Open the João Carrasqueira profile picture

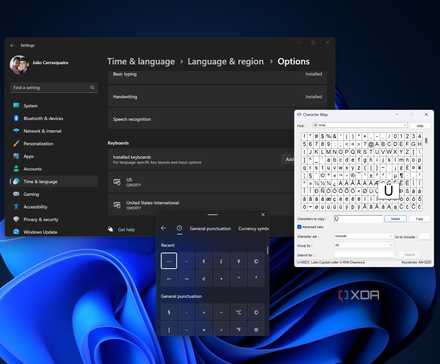(x=19, y=64)
